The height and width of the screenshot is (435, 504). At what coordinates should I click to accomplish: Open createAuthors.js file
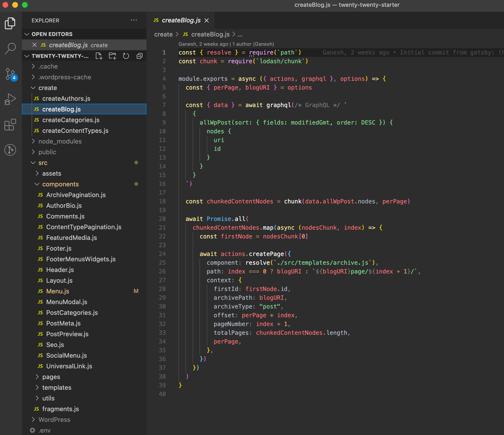[x=84, y=99]
